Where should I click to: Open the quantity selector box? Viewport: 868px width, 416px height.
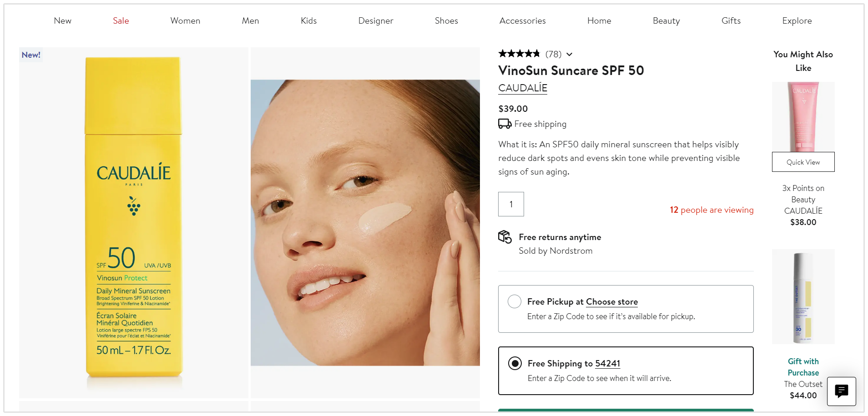pyautogui.click(x=511, y=204)
